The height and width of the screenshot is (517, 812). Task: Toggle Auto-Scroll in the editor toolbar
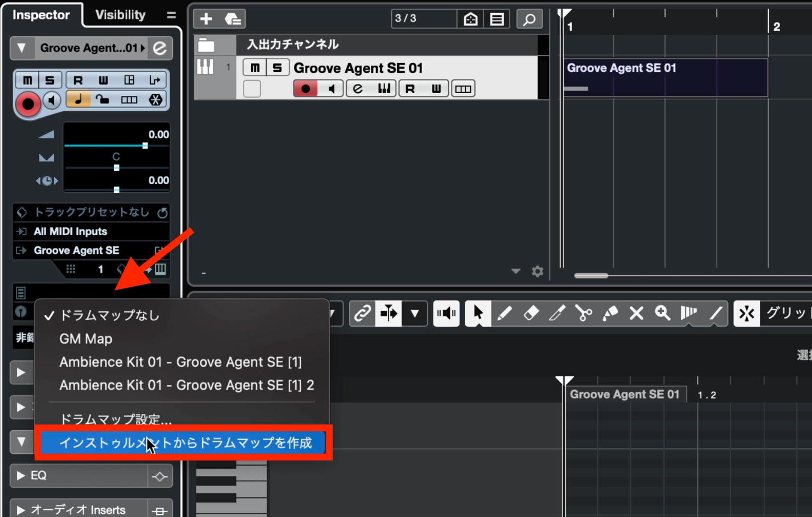(x=388, y=314)
